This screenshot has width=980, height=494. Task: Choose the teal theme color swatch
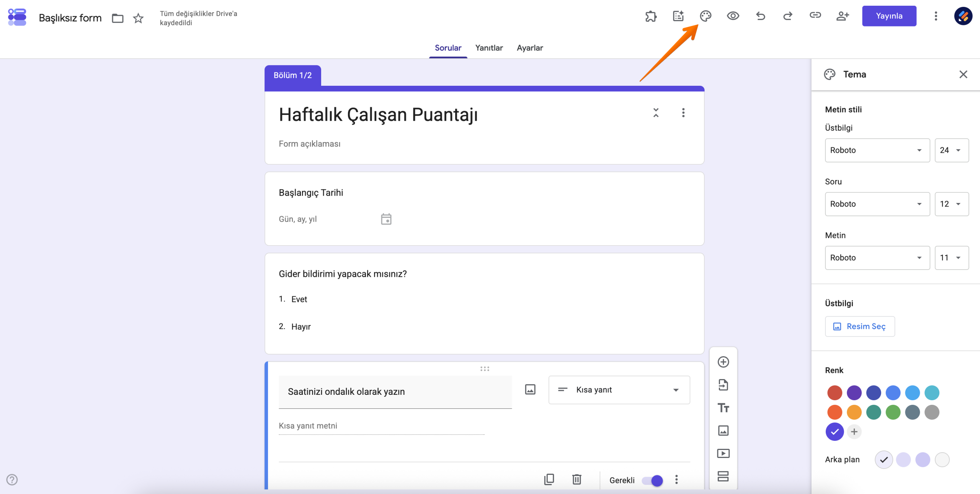(x=874, y=412)
